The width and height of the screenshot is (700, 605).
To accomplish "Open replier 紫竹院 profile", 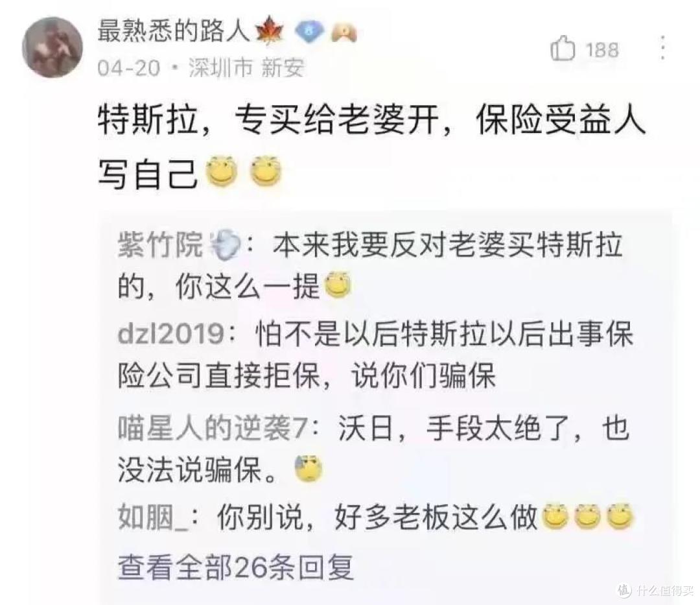I will 160,244.
